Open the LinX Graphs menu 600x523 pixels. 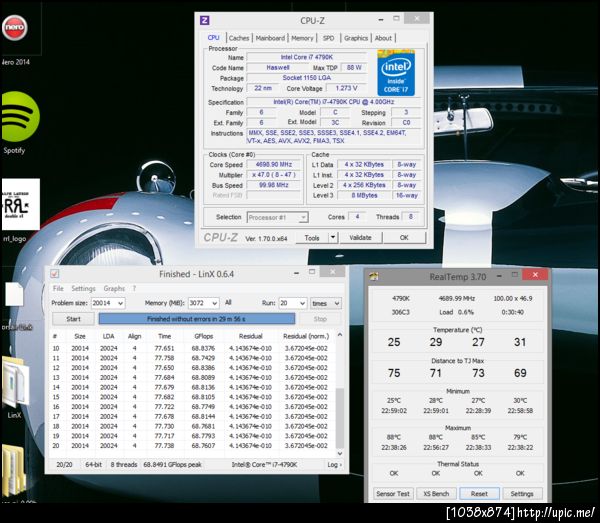pyautogui.click(x=114, y=288)
